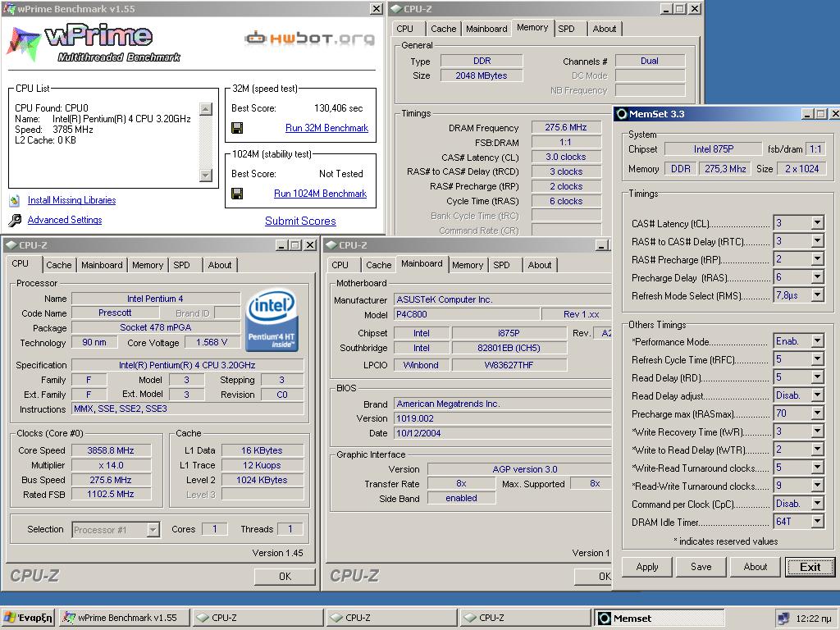Image resolution: width=840 pixels, height=630 pixels.
Task: Click the Run 1024M Benchmark link
Action: point(321,194)
